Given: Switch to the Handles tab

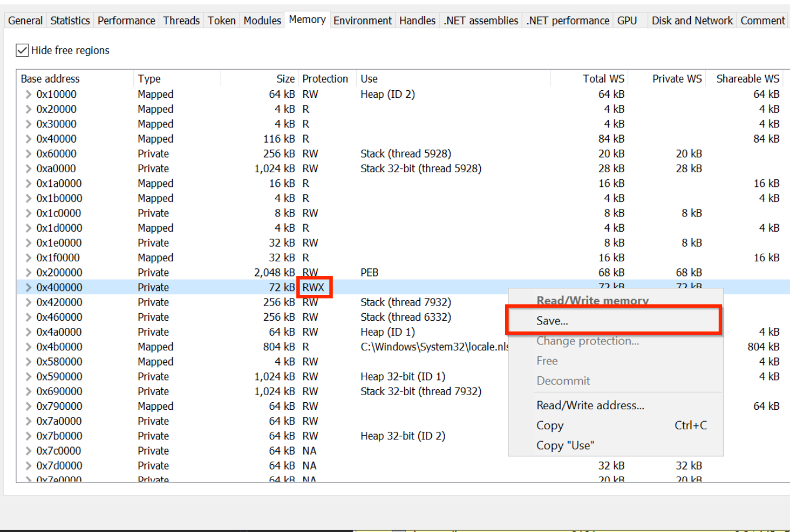Looking at the screenshot, I should (417, 21).
